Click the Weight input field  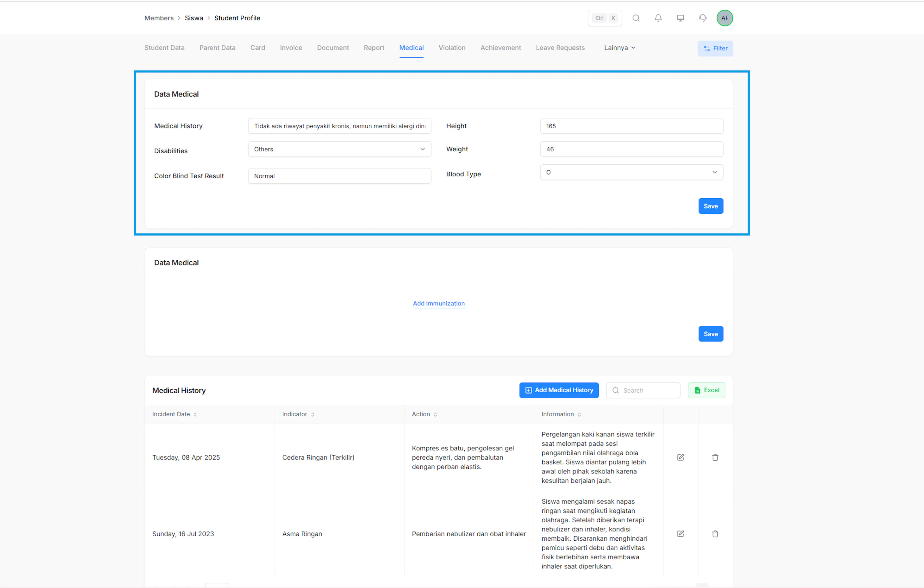[x=632, y=149]
